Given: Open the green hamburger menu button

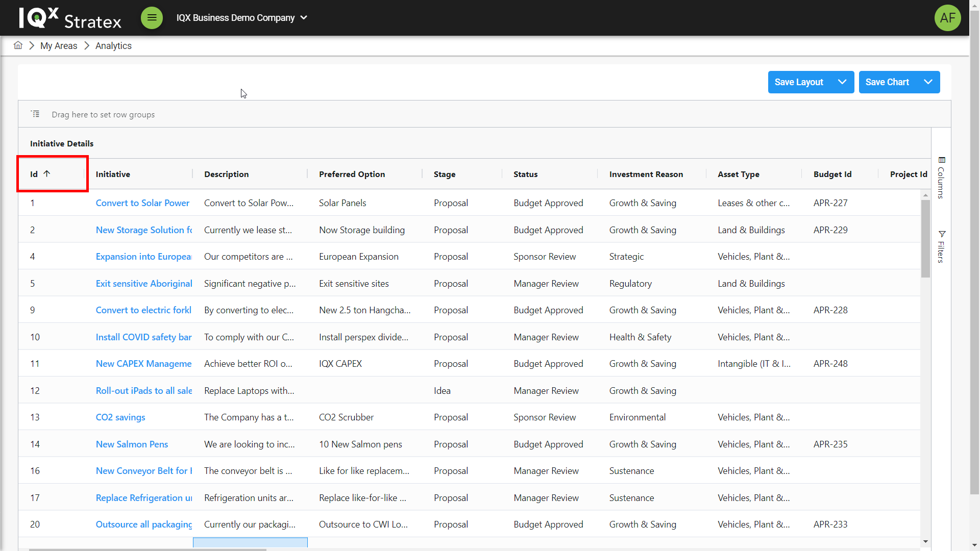Looking at the screenshot, I should tap(152, 18).
